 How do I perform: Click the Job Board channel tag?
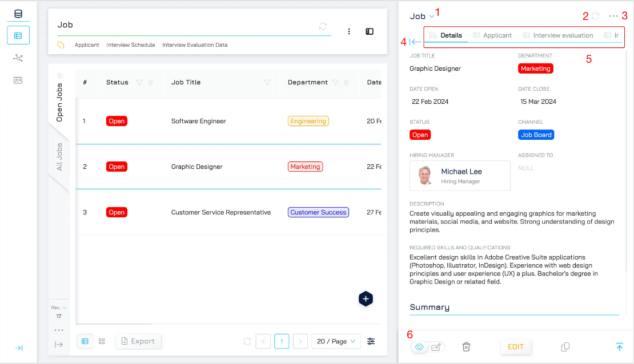click(536, 135)
